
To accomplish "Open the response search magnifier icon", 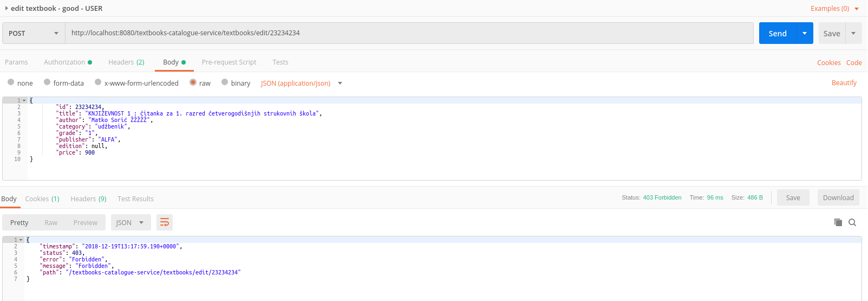I will [x=852, y=222].
